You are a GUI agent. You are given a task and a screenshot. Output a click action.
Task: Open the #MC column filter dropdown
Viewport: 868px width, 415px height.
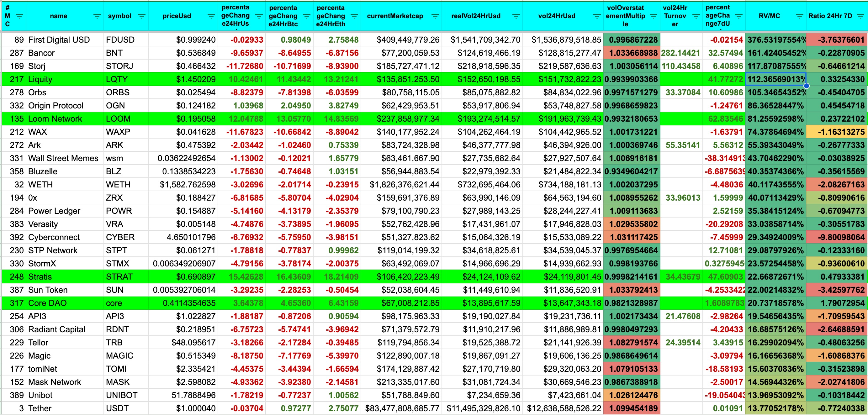click(19, 16)
